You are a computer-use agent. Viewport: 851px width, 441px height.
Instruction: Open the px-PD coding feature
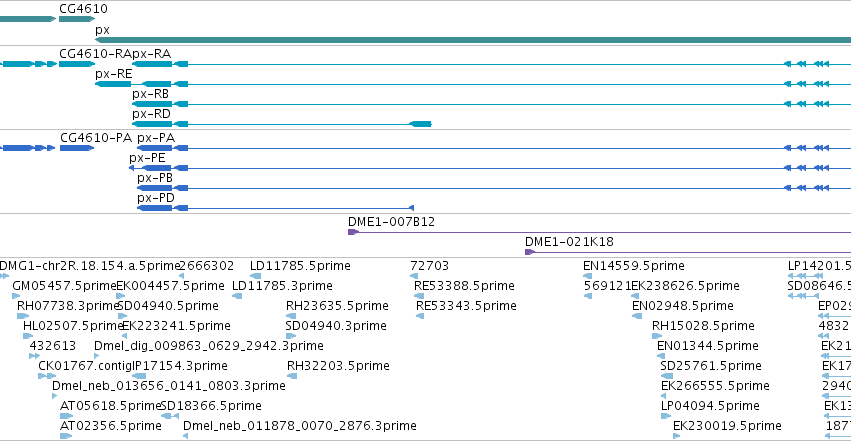coord(275,208)
